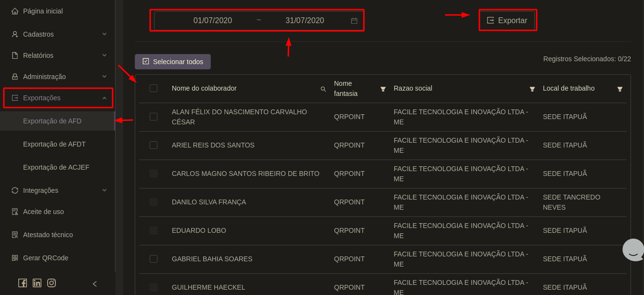Open filter icon for Nome fantasia column

pos(383,89)
